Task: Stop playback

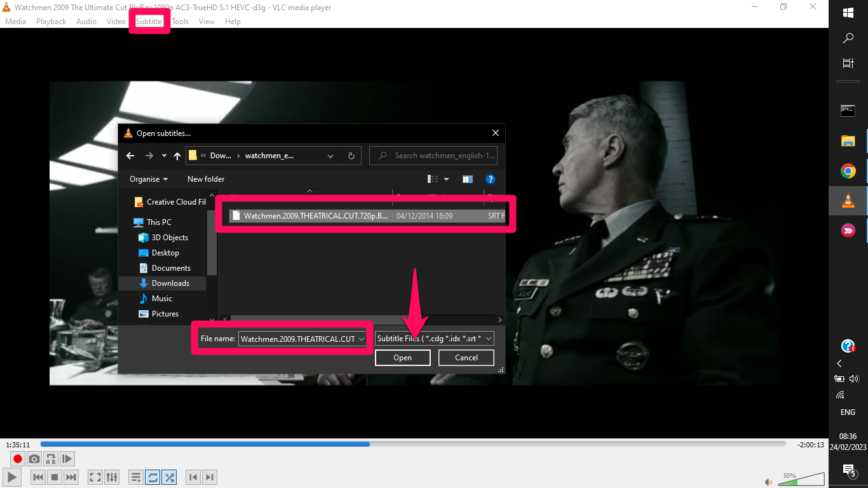Action: pos(55,477)
